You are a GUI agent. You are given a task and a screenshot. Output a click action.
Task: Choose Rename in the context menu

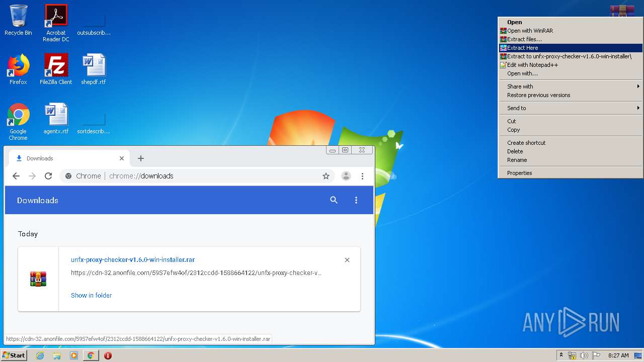point(571,160)
